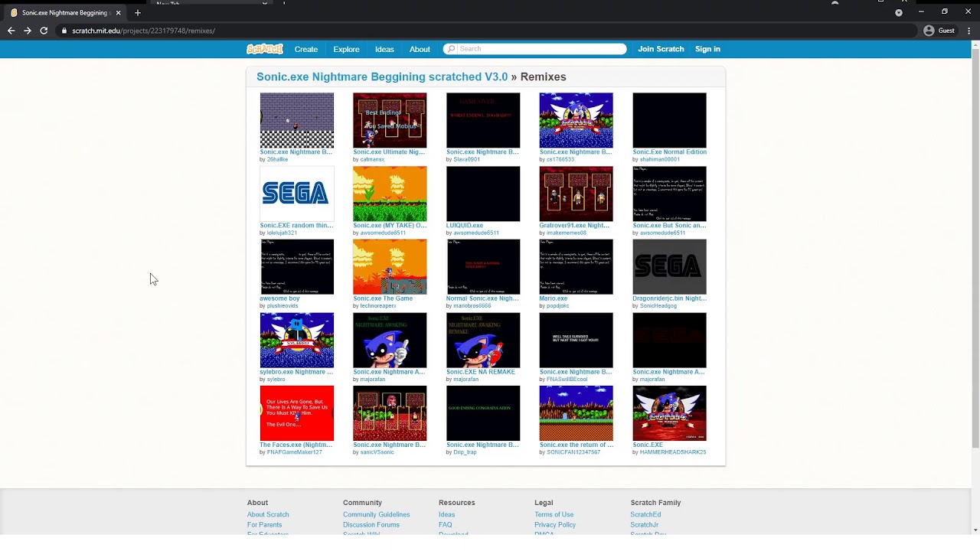This screenshot has width=980, height=551.
Task: Open the LUIQUID.exe thumbnail
Action: pyautogui.click(x=483, y=194)
